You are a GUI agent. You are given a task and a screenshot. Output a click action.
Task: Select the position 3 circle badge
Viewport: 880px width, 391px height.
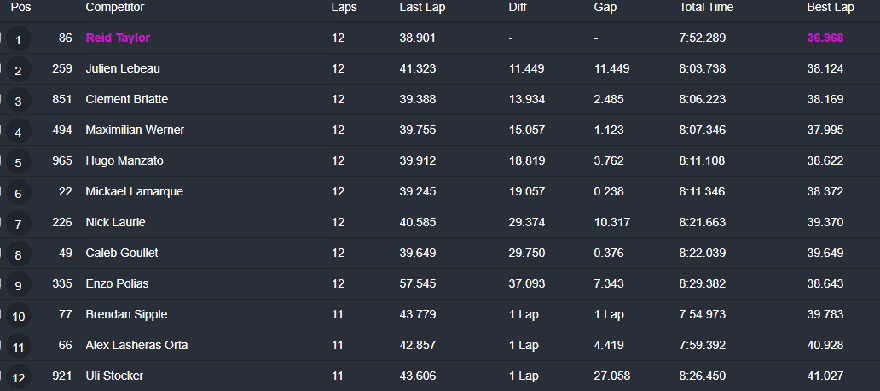(19, 101)
